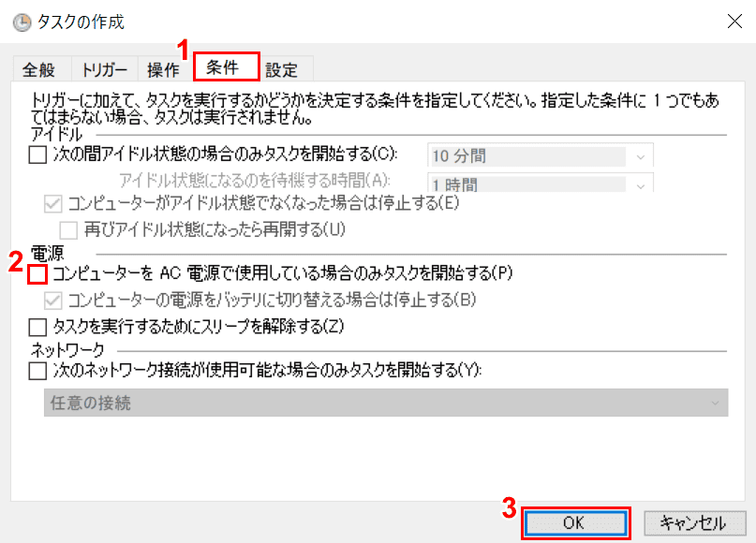Image resolution: width=756 pixels, height=543 pixels.
Task: Close the タスクの作成 dialog
Action: coord(734,22)
